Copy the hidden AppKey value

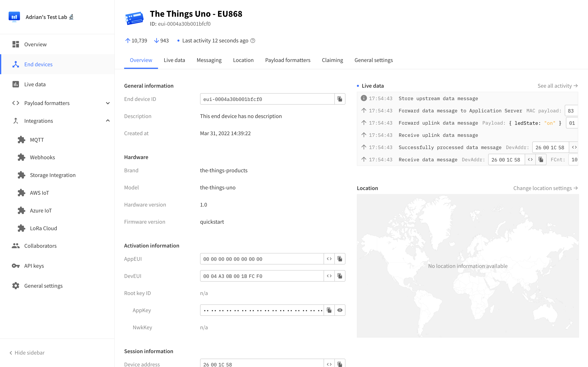pyautogui.click(x=329, y=310)
